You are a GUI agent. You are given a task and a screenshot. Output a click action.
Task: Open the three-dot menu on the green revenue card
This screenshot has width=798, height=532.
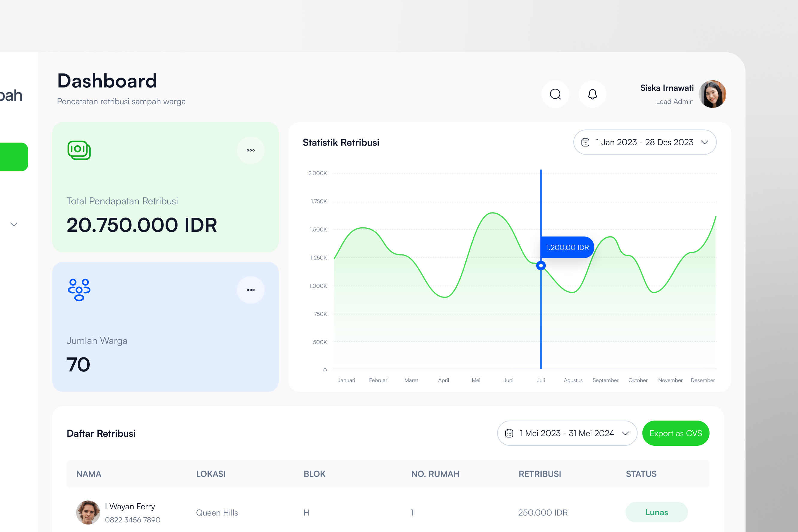(251, 150)
